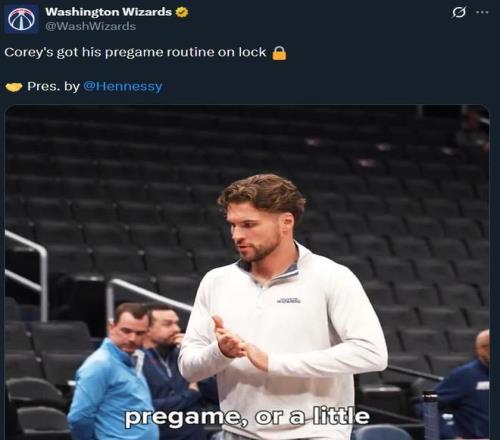
Task: Click the navy-clad person at video's right edge
Action: click(463, 383)
